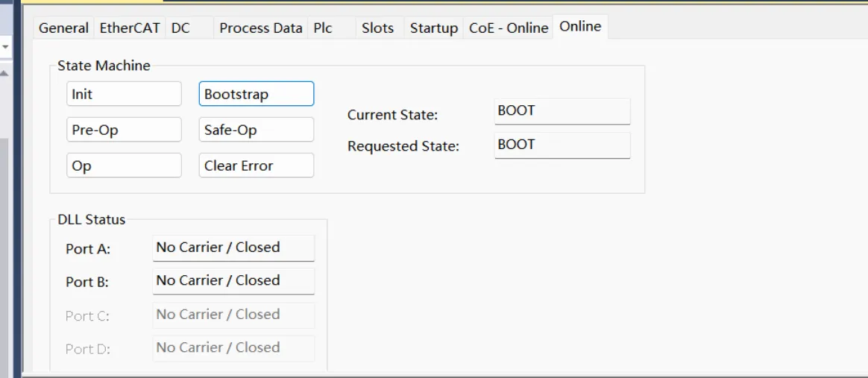Set the state machine to Pre-Op
The image size is (868, 378).
(x=124, y=130)
